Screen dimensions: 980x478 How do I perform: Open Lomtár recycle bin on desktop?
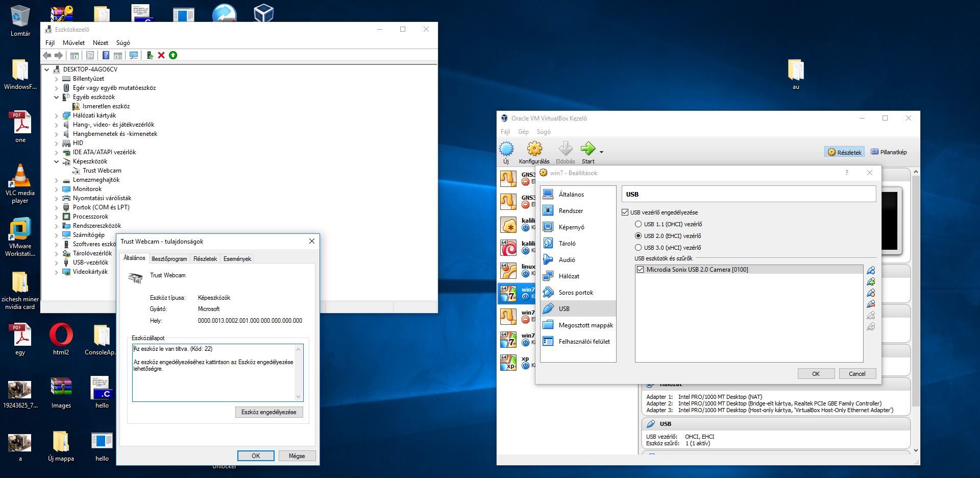20,20
